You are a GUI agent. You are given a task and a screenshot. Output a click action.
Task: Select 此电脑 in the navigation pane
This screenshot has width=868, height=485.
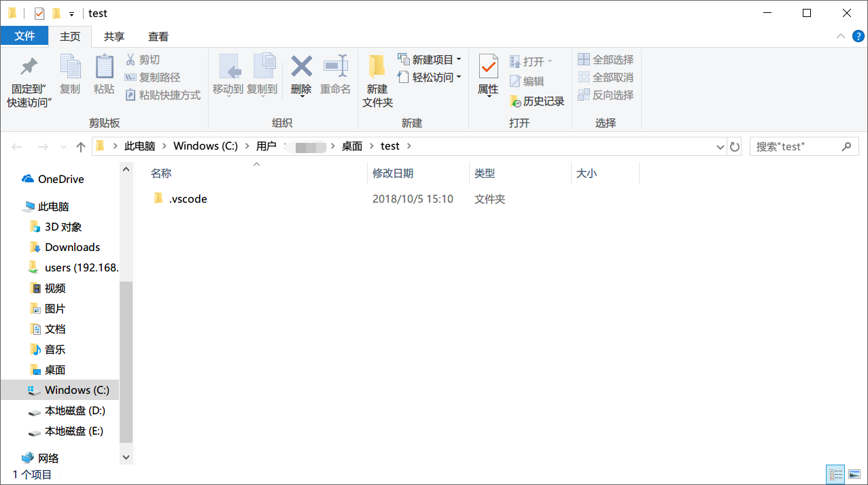(46, 207)
